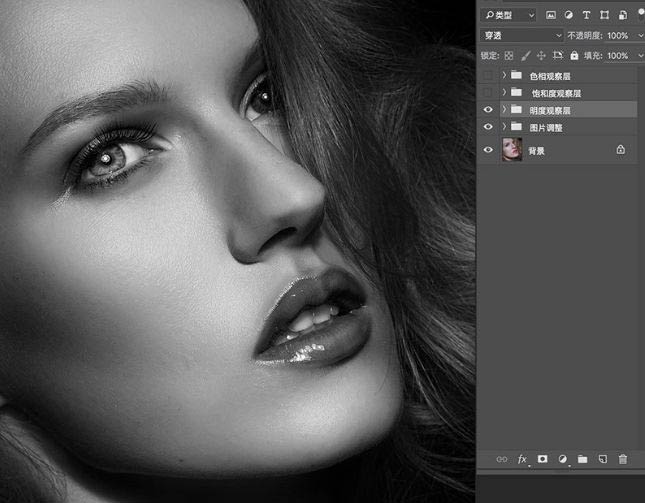Add a layer style with fx icon
The height and width of the screenshot is (503, 645).
coord(522,459)
